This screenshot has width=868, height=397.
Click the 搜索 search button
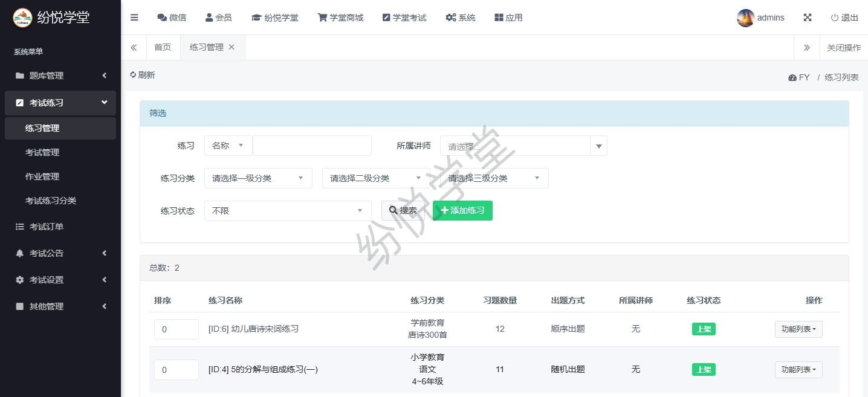[403, 211]
